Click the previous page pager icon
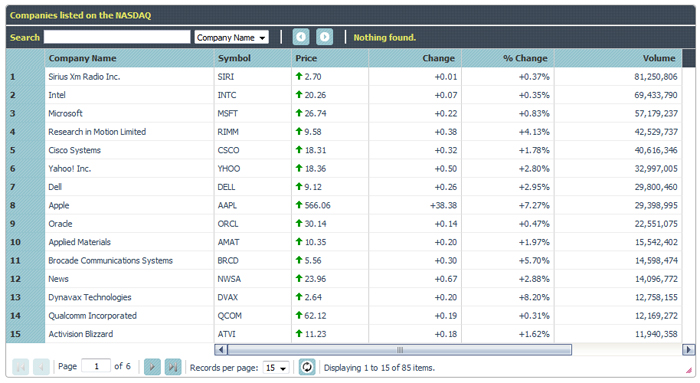 click(41, 367)
